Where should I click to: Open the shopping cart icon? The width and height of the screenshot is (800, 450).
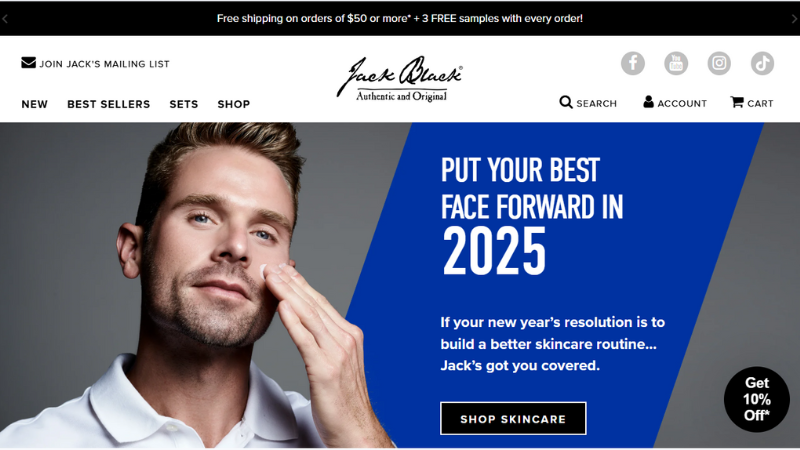(x=737, y=102)
